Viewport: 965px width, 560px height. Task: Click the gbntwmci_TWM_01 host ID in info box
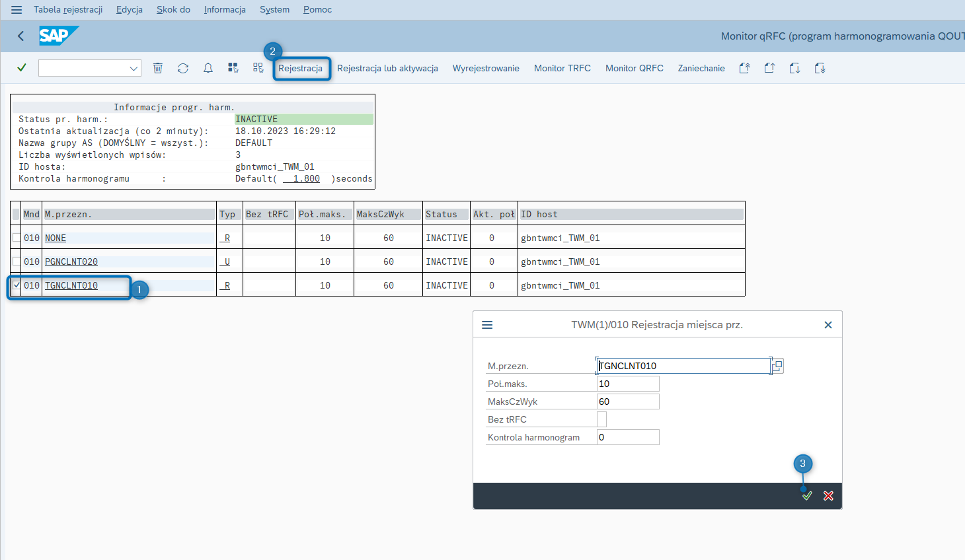coord(275,166)
